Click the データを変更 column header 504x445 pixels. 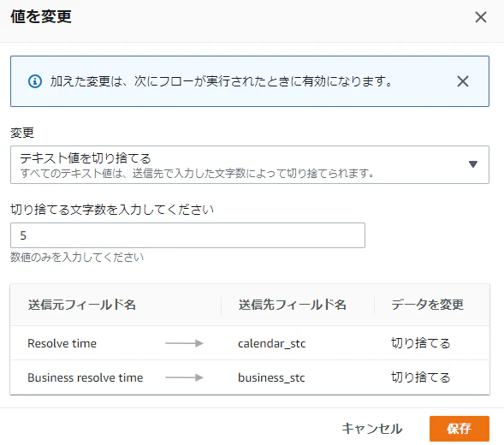pyautogui.click(x=427, y=305)
